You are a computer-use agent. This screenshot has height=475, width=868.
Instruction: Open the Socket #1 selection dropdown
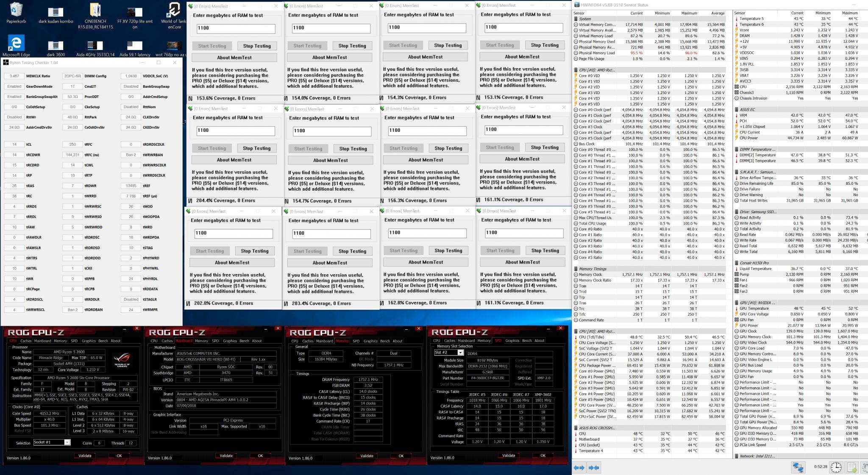pos(67,442)
